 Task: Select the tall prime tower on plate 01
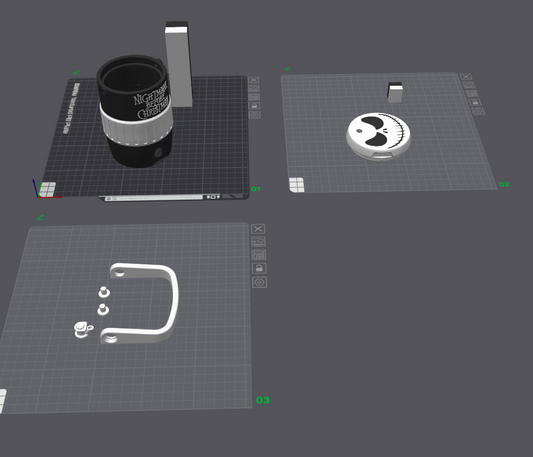pyautogui.click(x=178, y=64)
